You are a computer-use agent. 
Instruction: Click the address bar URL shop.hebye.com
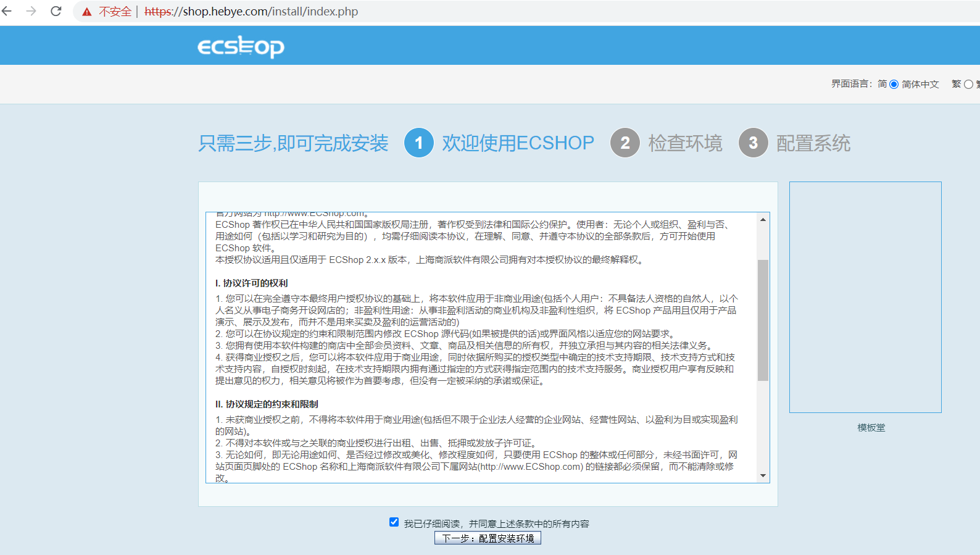point(251,11)
